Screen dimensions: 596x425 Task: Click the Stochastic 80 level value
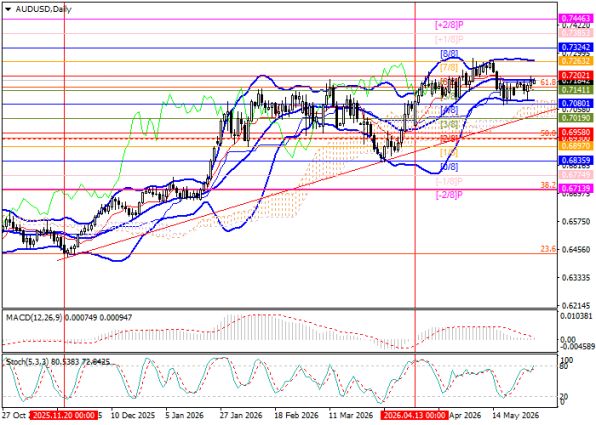click(563, 366)
